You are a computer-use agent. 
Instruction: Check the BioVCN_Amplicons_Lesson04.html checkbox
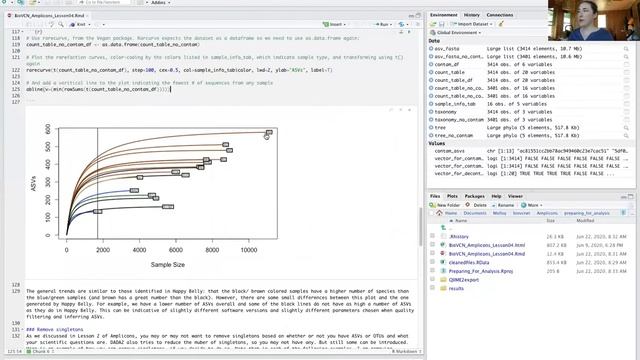point(432,245)
